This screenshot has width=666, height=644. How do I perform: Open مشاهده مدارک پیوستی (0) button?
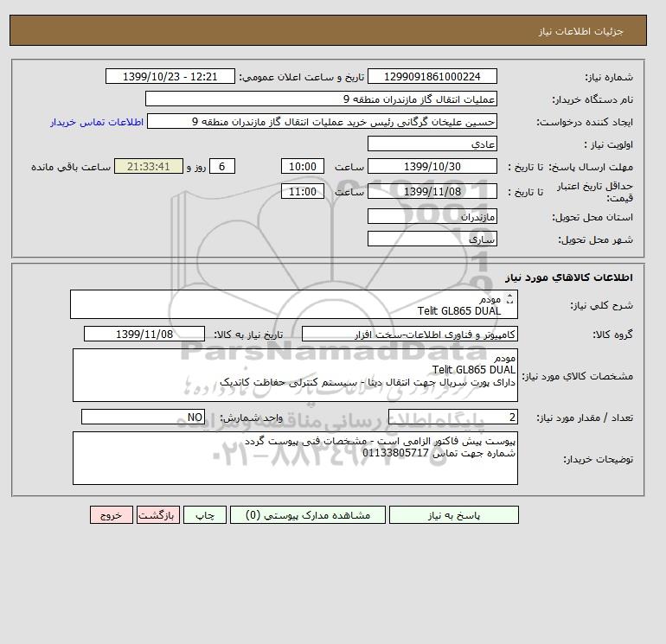coord(308,514)
